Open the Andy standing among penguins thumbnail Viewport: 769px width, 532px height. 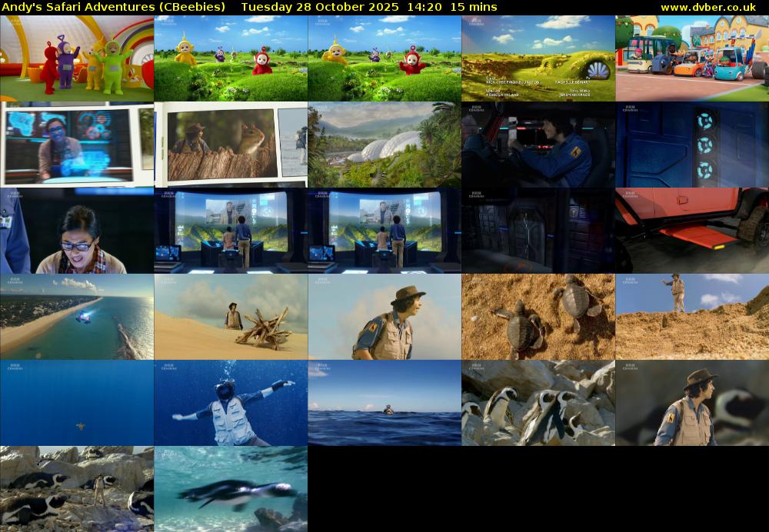click(77, 489)
